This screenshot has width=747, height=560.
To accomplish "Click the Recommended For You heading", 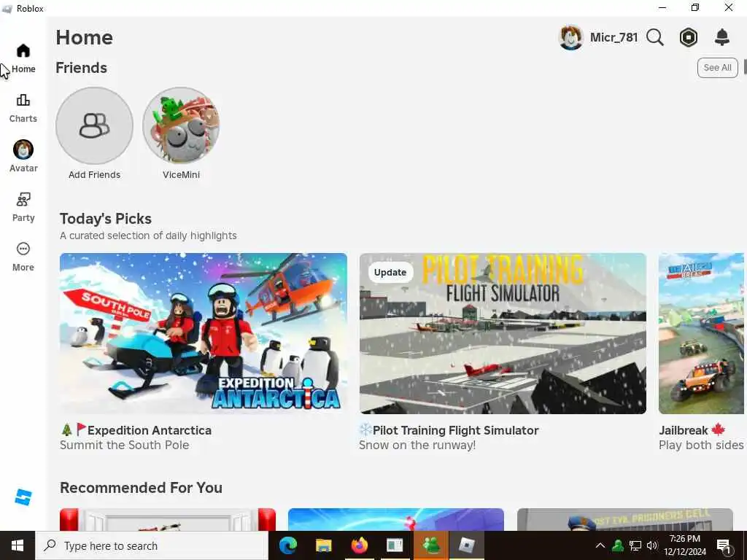I will click(141, 488).
